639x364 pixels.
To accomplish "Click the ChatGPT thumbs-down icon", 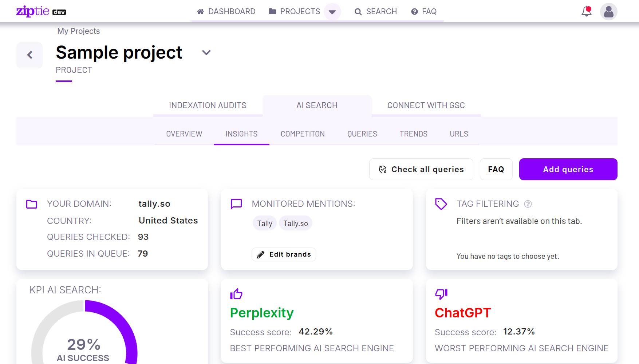I will (x=441, y=294).
